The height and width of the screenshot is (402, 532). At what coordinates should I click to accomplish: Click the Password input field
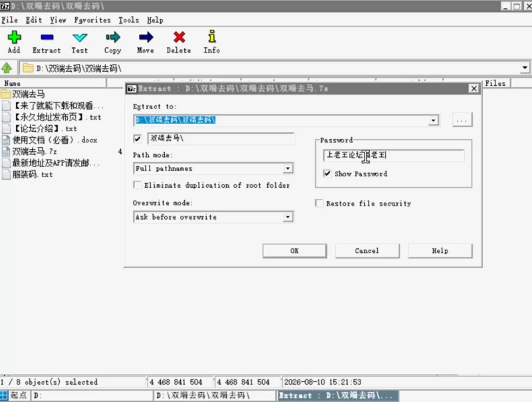tap(394, 155)
